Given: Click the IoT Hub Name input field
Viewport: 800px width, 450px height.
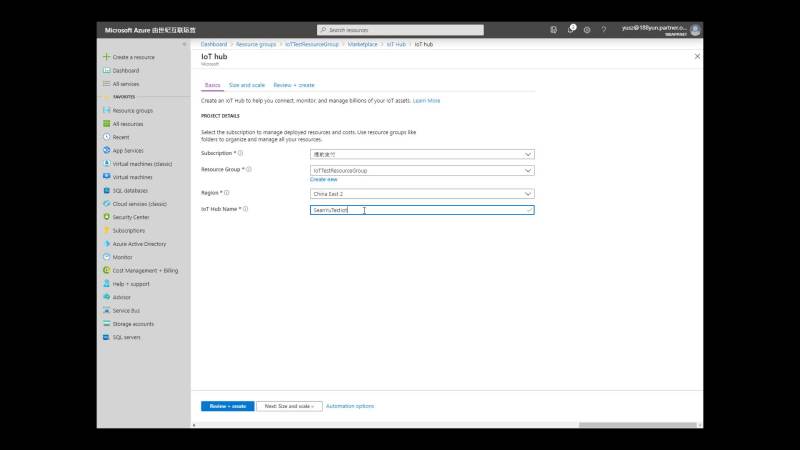Looking at the screenshot, I should point(422,210).
